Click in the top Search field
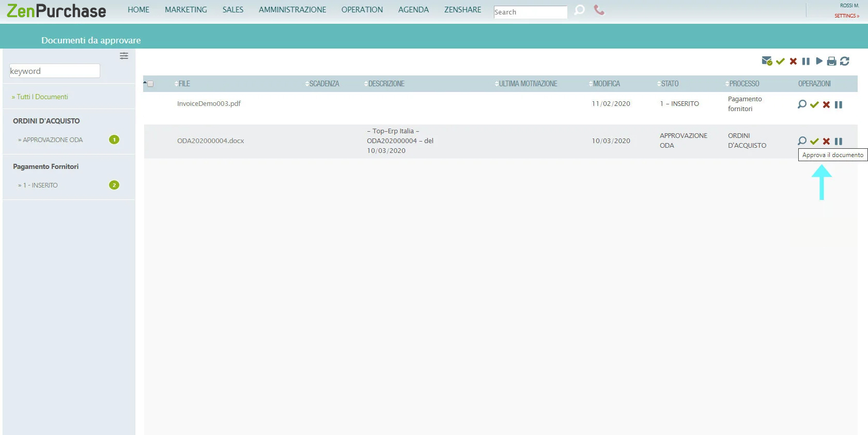This screenshot has width=868, height=435. click(x=530, y=12)
